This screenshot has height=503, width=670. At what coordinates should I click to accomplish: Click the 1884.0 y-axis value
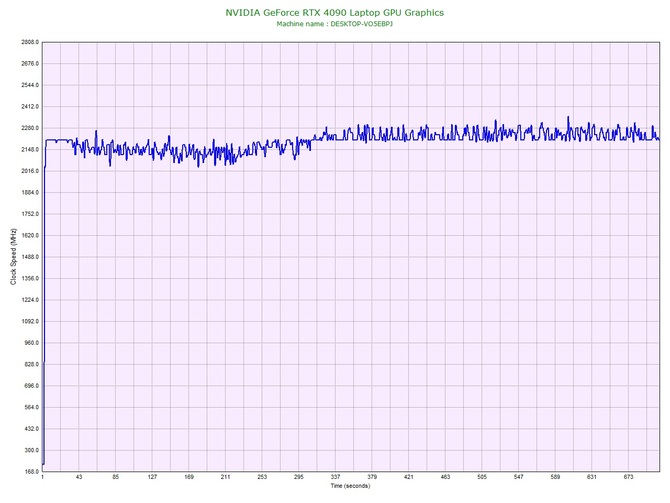click(30, 192)
